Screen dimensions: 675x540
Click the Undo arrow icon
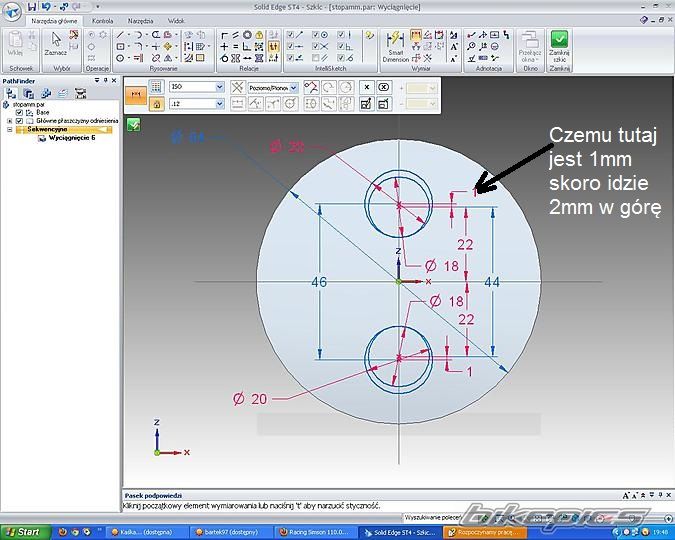click(46, 7)
